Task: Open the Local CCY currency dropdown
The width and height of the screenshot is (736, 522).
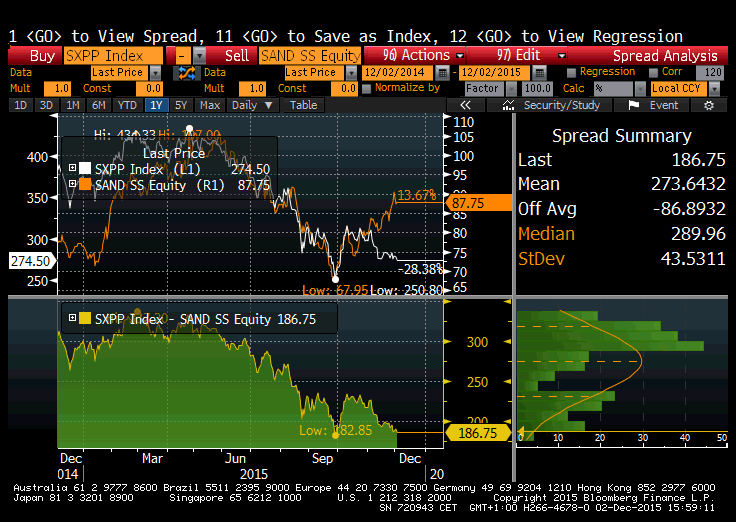Action: 714,89
